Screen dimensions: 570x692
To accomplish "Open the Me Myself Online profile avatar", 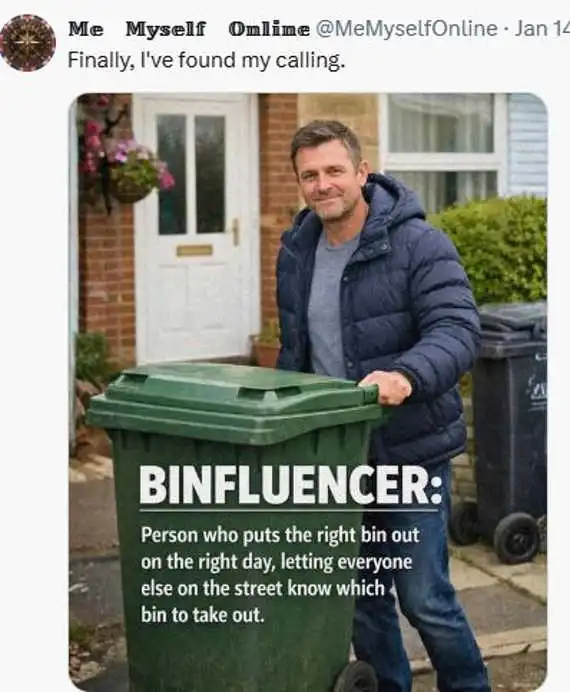I will pyautogui.click(x=28, y=43).
